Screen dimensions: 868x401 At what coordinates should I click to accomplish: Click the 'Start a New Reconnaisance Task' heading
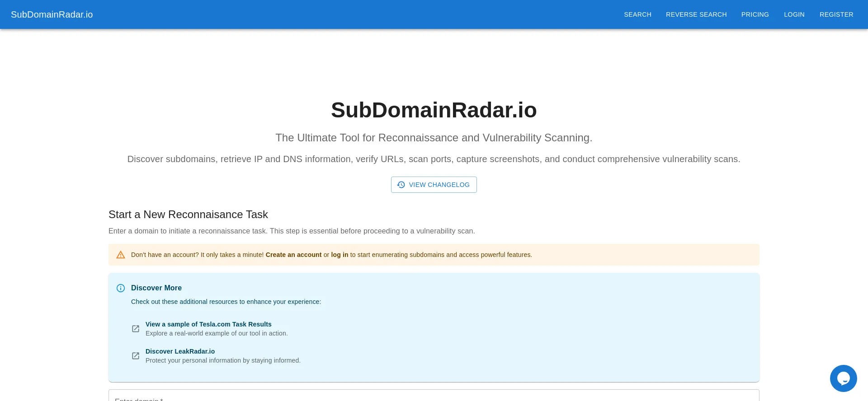tap(188, 214)
